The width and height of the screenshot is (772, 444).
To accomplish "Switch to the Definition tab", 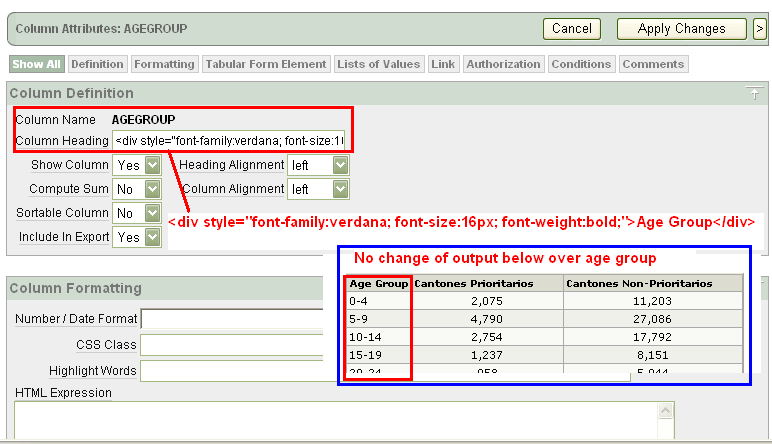I will pos(98,64).
